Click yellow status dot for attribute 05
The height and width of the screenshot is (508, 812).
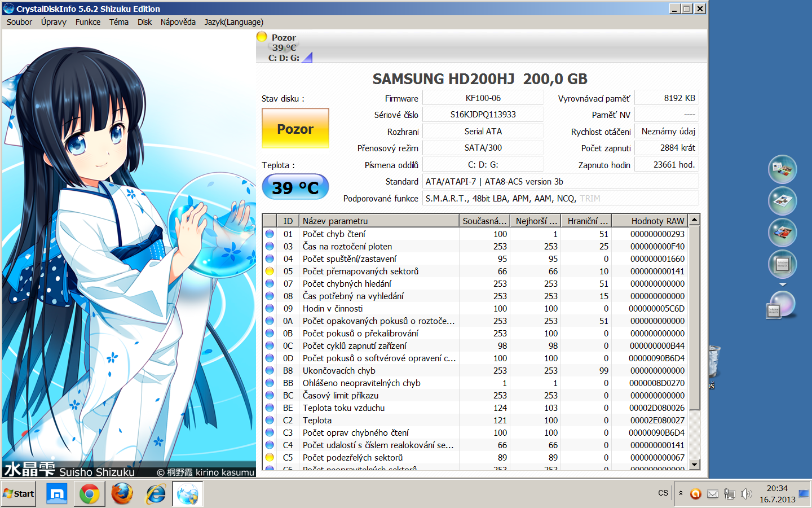(270, 271)
